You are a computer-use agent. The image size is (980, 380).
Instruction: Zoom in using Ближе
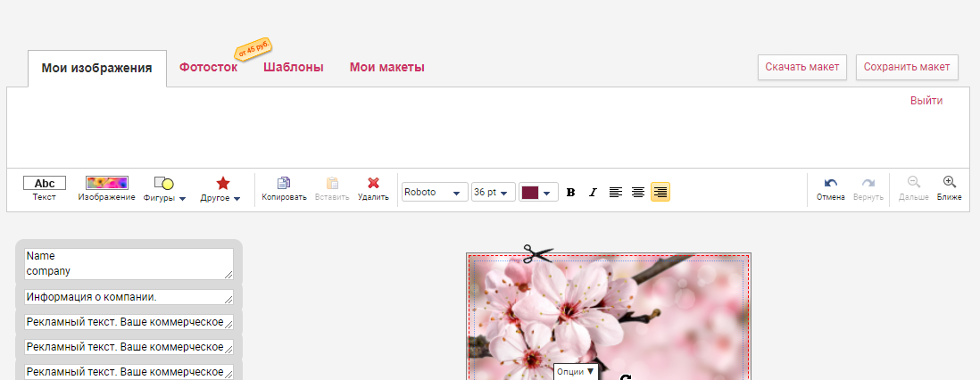(x=950, y=188)
